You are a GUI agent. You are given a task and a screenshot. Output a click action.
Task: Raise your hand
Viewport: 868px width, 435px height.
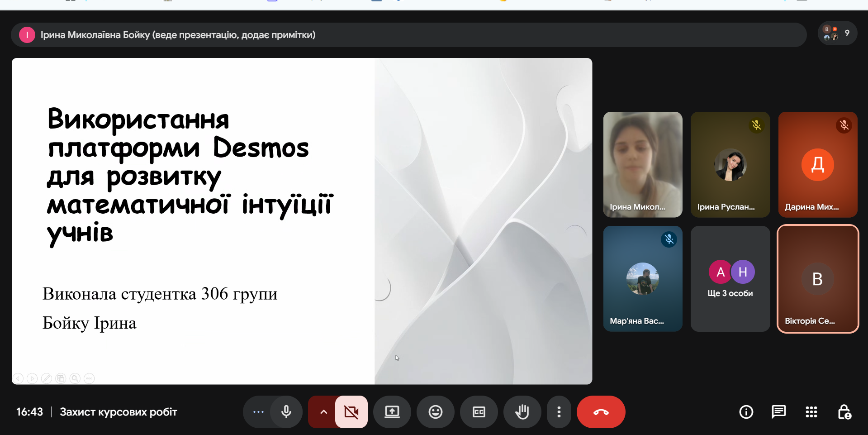(x=522, y=412)
